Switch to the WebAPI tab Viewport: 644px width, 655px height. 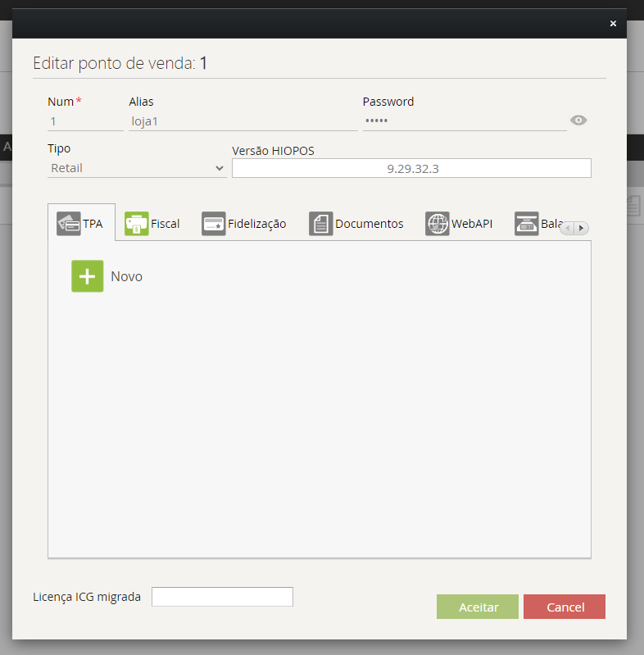coord(459,224)
